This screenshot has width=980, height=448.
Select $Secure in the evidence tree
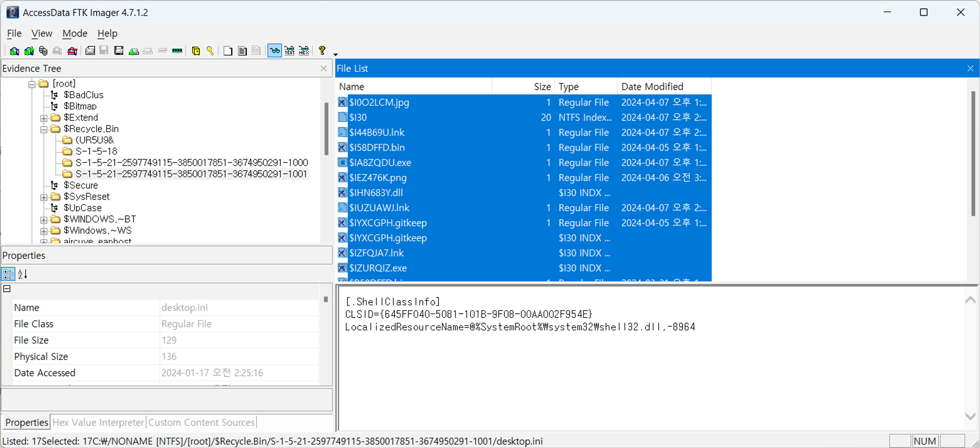point(81,185)
